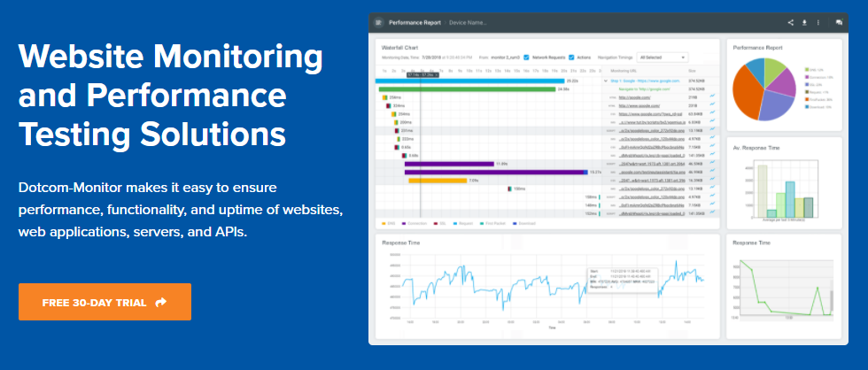This screenshot has height=370, width=868.
Task: Click the share icon in the report header
Action: (790, 23)
